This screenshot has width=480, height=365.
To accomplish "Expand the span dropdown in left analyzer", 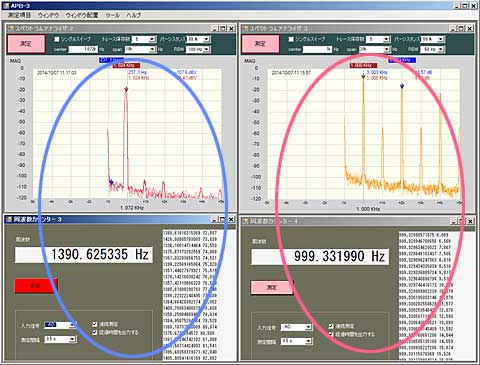I will (152, 49).
